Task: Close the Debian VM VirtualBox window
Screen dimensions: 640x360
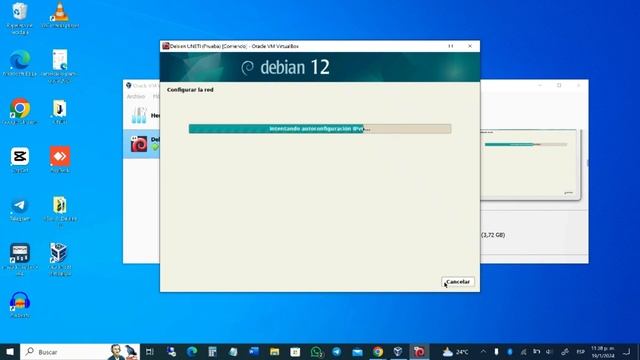Action: tap(470, 46)
